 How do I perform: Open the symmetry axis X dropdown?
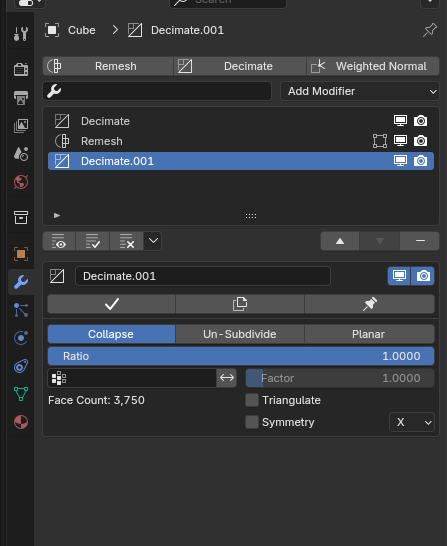412,422
